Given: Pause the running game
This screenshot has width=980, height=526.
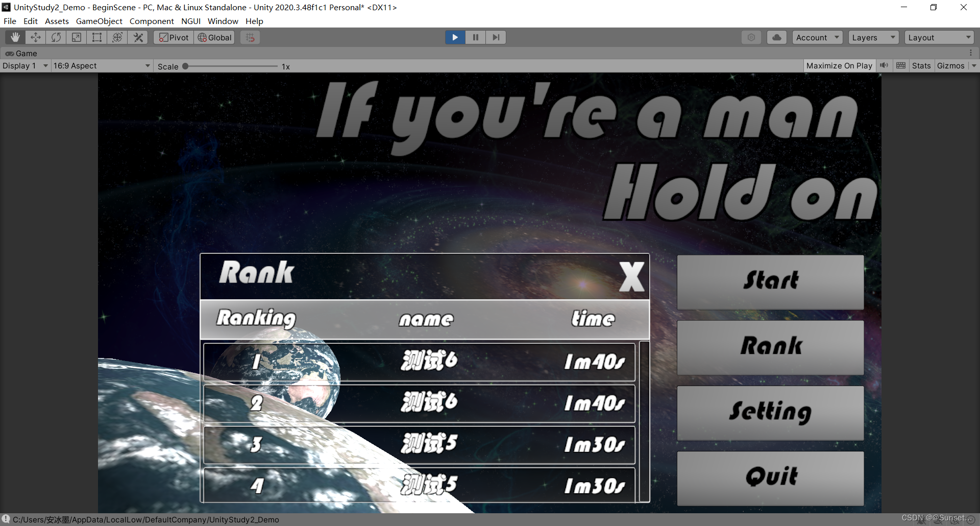Looking at the screenshot, I should (475, 37).
